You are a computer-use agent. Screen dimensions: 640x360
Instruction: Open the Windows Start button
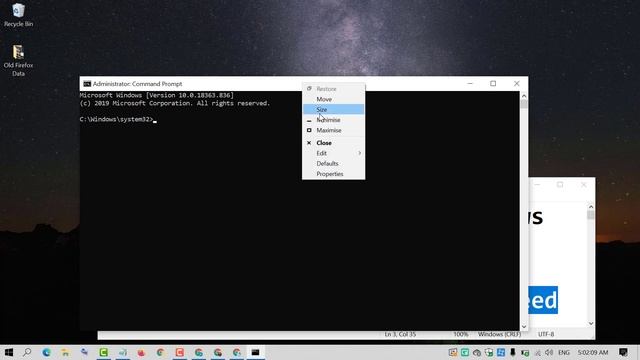point(9,352)
